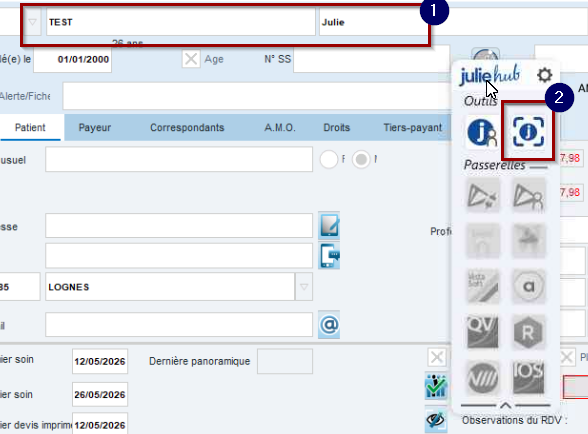The image size is (588, 434).
Task: Switch to the Payeur tab
Action: coord(94,128)
